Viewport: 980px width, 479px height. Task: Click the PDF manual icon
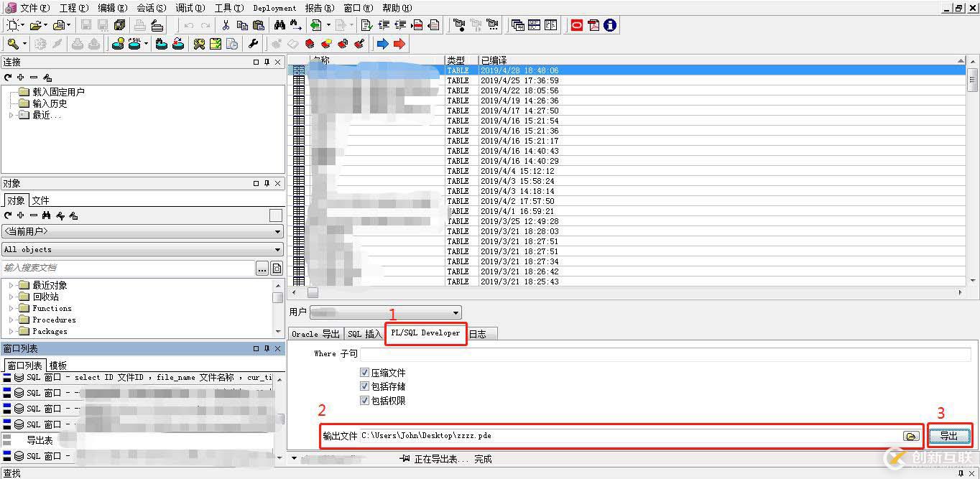click(593, 25)
